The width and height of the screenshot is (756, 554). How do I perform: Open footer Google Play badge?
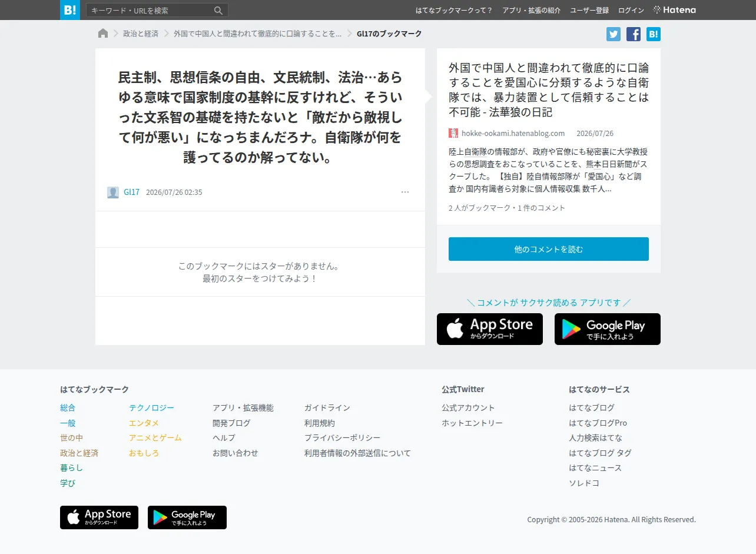(x=187, y=517)
